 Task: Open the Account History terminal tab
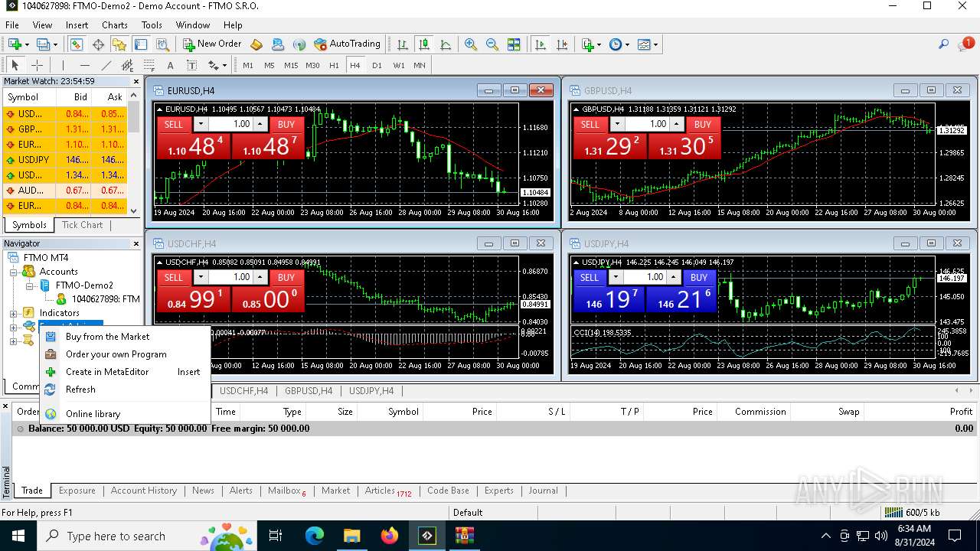144,491
